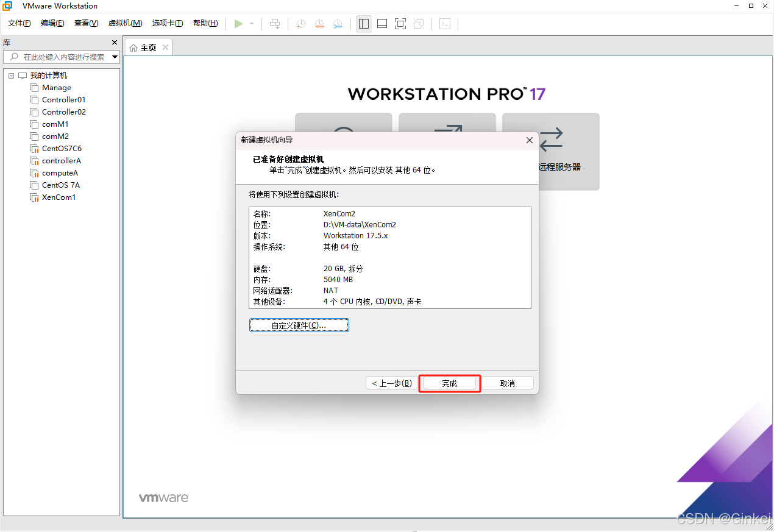Open the 选项卡(T) menu
Viewport: 774px width, 532px height.
pyautogui.click(x=168, y=24)
